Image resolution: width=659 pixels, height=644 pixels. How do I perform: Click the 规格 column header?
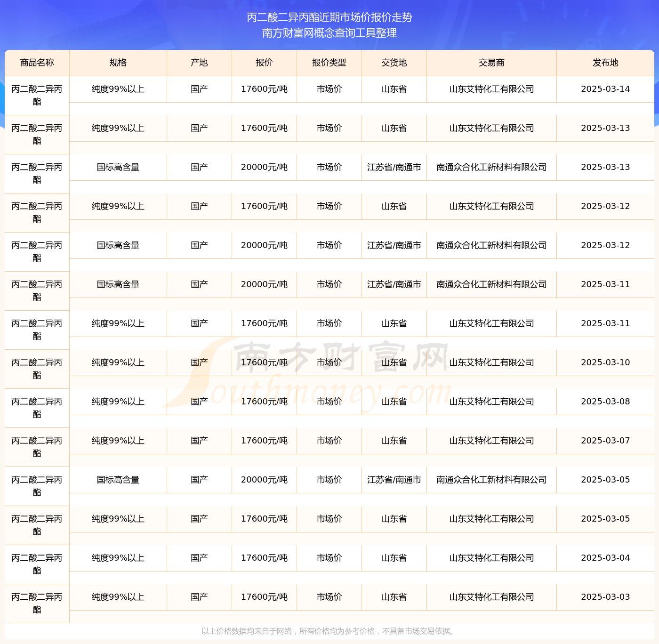[x=118, y=63]
